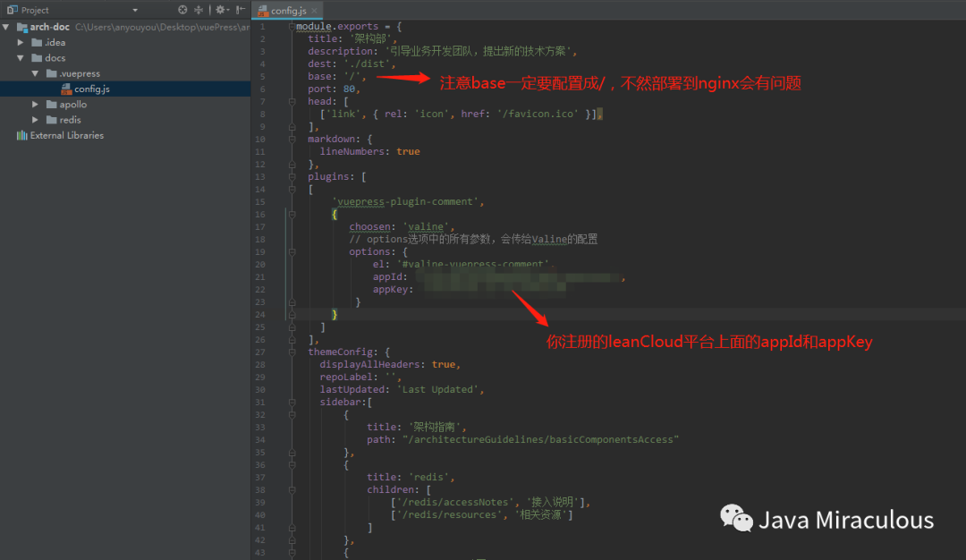
Task: Click the port value 80
Action: point(349,89)
